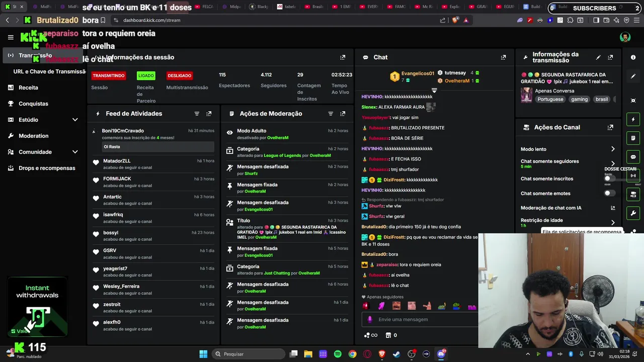Select the Patrick pointing emote
Viewport: 644px width, 362px height.
427,306
